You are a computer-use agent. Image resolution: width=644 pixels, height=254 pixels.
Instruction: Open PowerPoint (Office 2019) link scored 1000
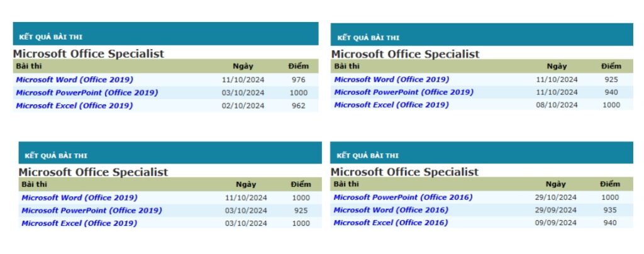[x=87, y=93]
